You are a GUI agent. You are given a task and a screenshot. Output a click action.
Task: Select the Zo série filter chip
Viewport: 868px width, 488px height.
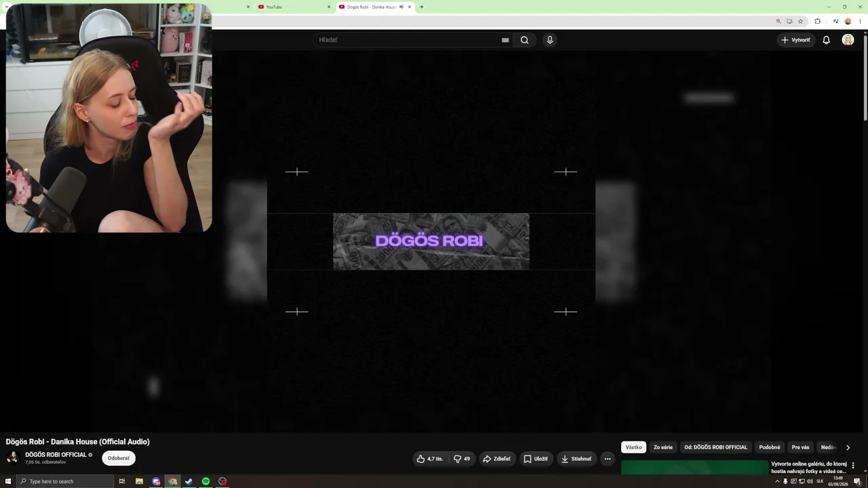click(663, 447)
